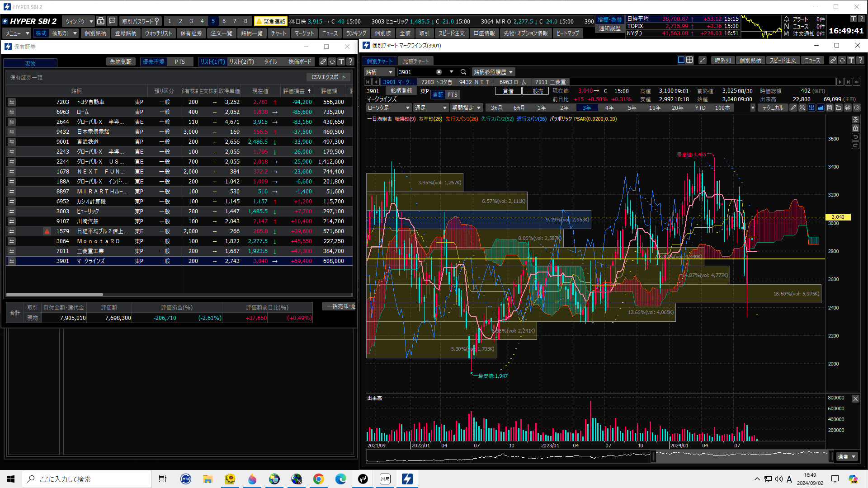Open row menu icon for 7203 トヨタ自動車
Image resolution: width=868 pixels, height=488 pixels.
coord(12,102)
